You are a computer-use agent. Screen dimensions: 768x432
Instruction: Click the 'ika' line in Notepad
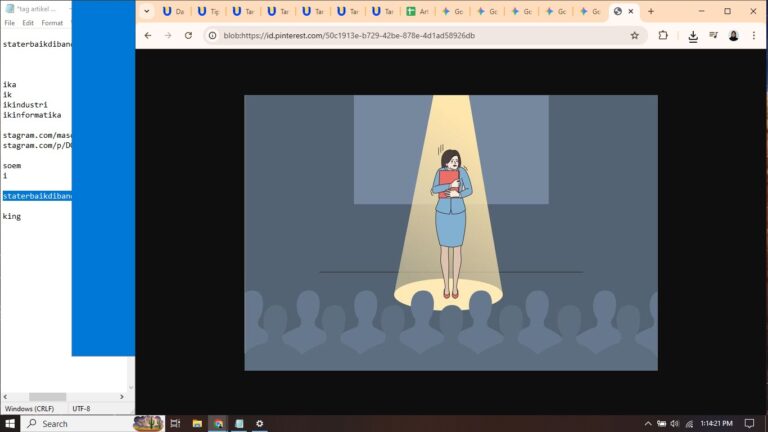pyautogui.click(x=9, y=85)
